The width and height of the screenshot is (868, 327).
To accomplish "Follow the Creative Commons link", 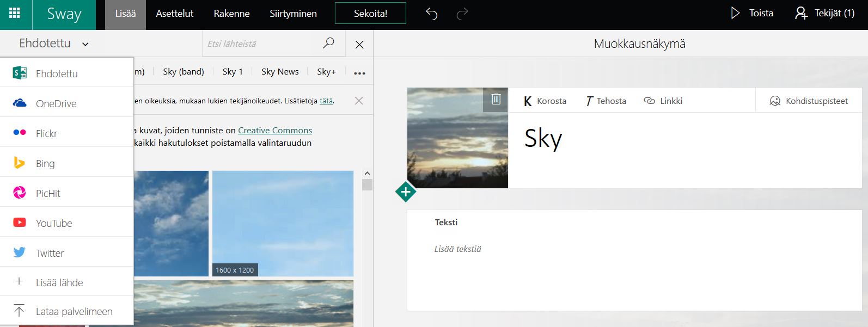I will pos(275,131).
